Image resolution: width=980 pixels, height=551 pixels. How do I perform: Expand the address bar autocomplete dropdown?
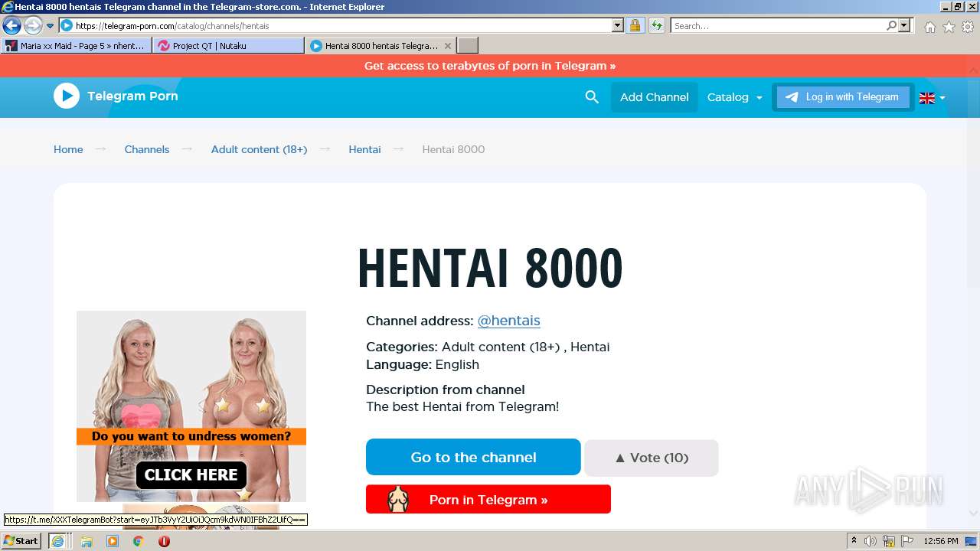tap(618, 26)
